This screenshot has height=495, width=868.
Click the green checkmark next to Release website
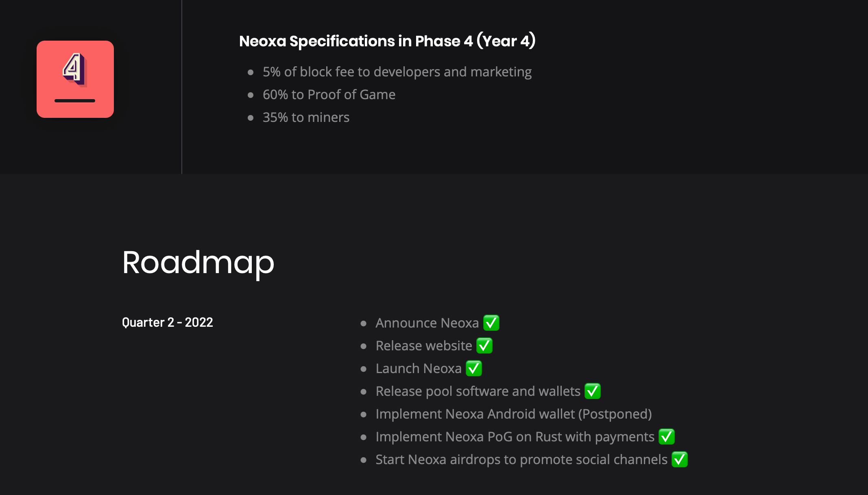pyautogui.click(x=484, y=345)
